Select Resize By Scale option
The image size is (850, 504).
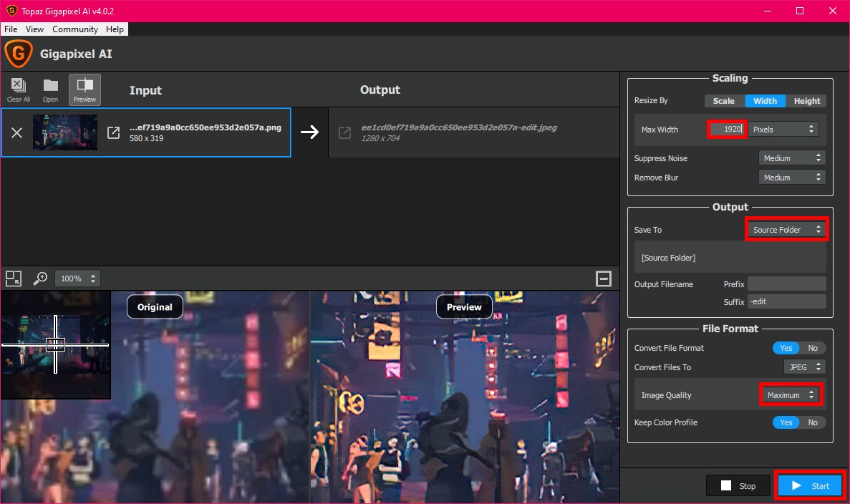point(724,101)
